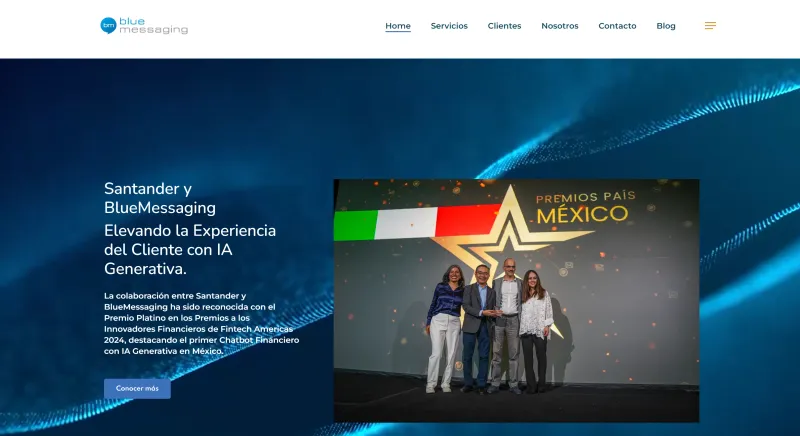The image size is (800, 436).
Task: Click the paragraph starting "La colaboración entre Santander"
Action: pyautogui.click(x=202, y=323)
